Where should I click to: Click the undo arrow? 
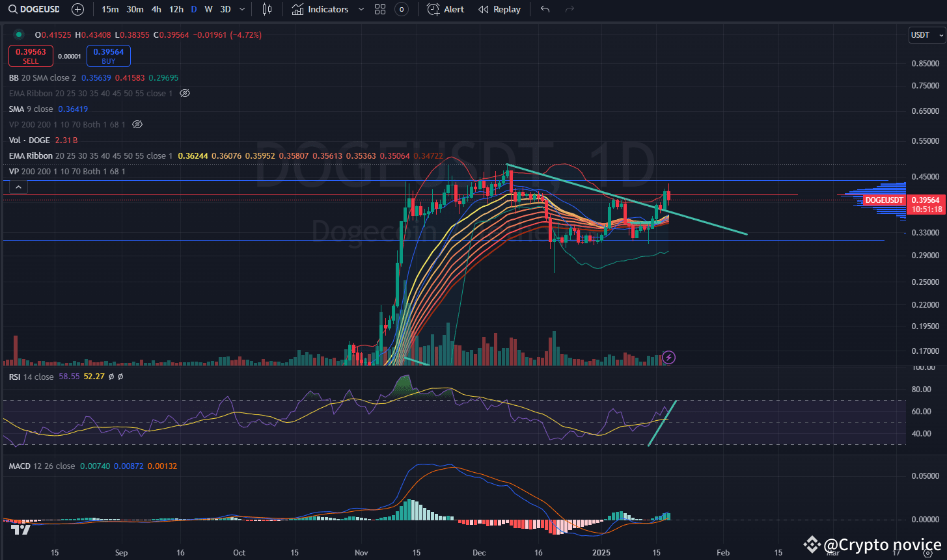(545, 9)
